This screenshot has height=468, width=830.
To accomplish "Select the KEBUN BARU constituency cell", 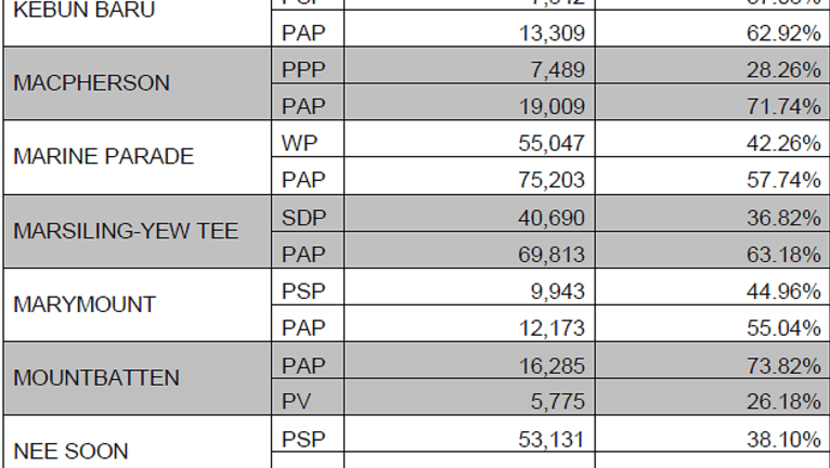I will [137, 23].
